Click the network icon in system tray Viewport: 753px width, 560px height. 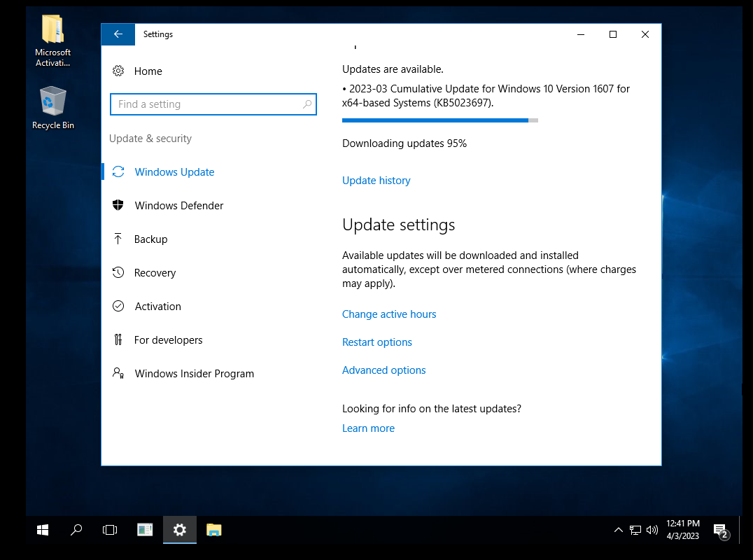pyautogui.click(x=635, y=530)
